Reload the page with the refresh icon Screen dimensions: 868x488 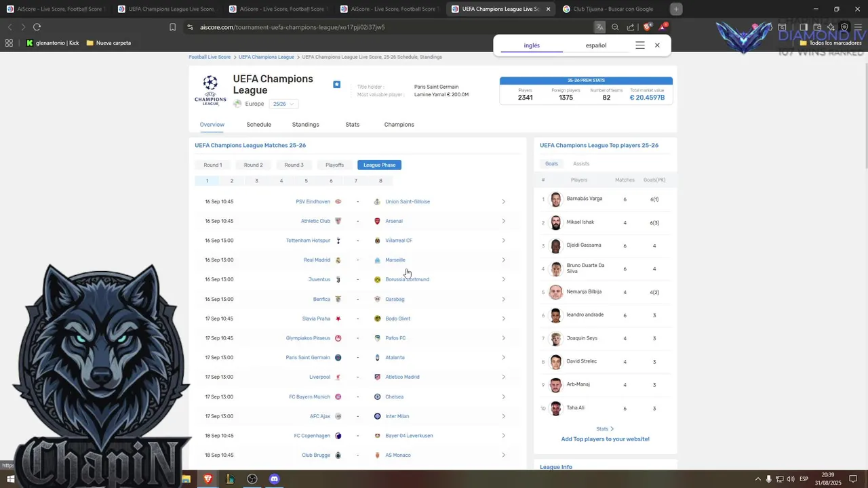[x=37, y=27]
